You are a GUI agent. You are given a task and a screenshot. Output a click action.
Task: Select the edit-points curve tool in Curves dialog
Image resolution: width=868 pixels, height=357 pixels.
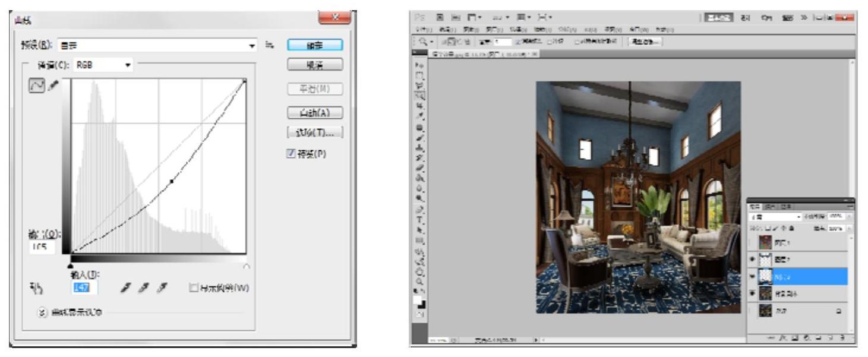click(x=37, y=86)
